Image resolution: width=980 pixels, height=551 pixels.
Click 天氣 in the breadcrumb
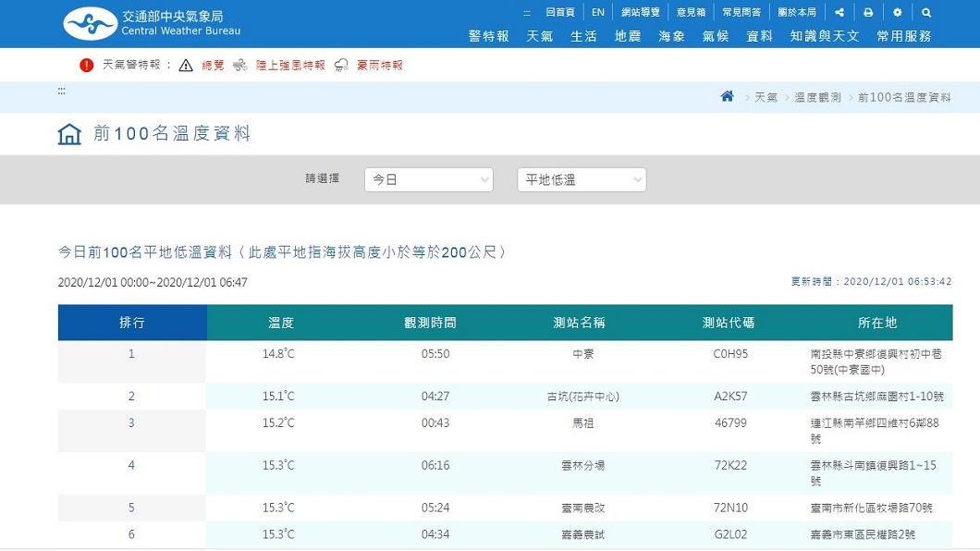tap(766, 97)
